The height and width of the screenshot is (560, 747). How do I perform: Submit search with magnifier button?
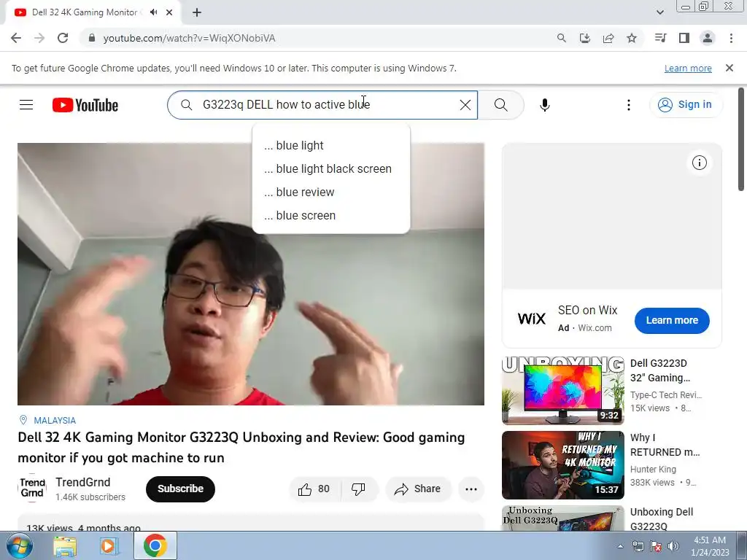coord(500,105)
